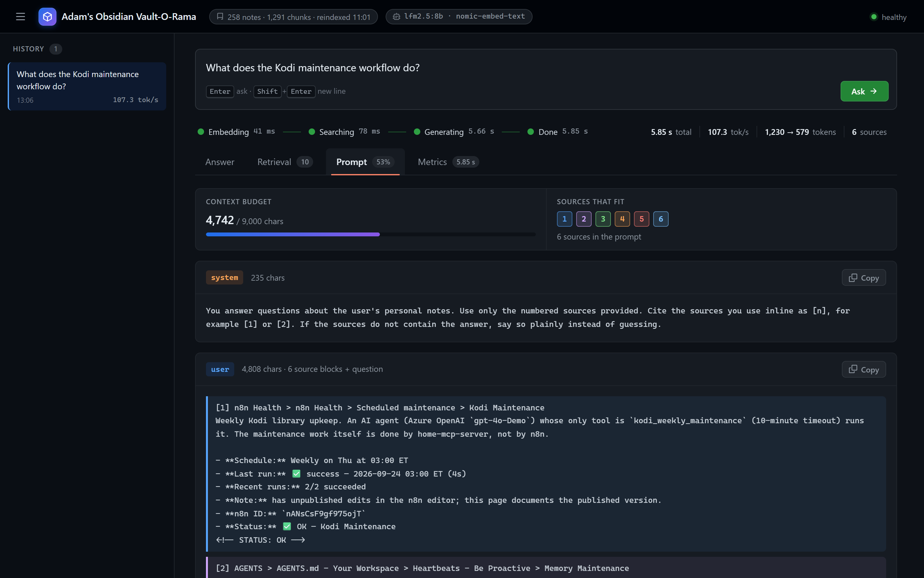Click the Generating 5.66 s timing
924x578 pixels.
[x=481, y=132]
